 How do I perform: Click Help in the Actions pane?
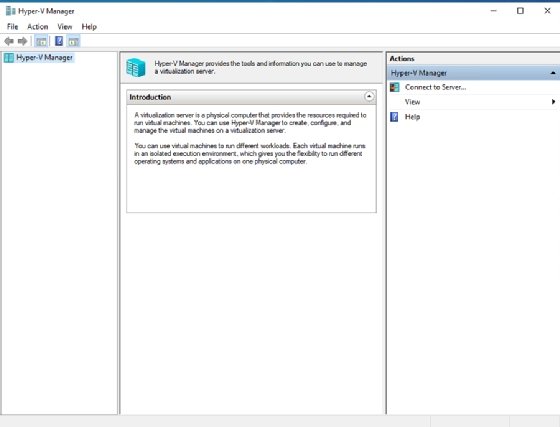(x=412, y=117)
